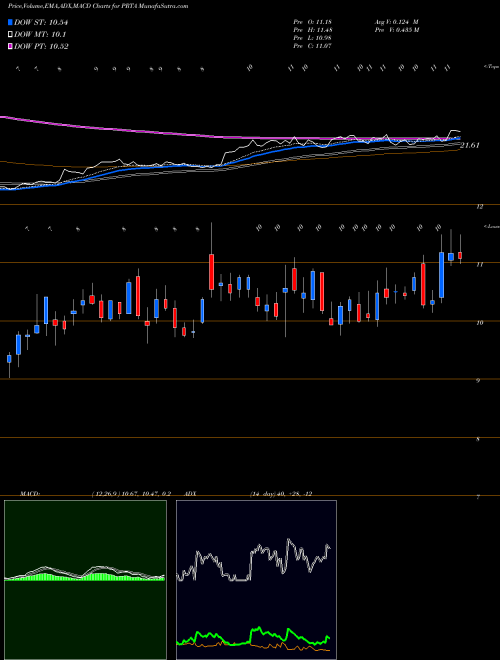Click the tallest red candle with long upper wick
Screen dimensions: 500x660
pos(211,271)
